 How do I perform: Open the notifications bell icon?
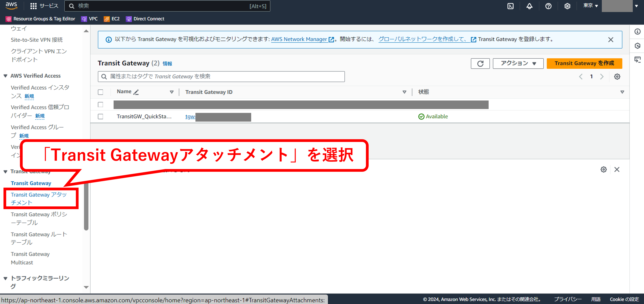[529, 6]
